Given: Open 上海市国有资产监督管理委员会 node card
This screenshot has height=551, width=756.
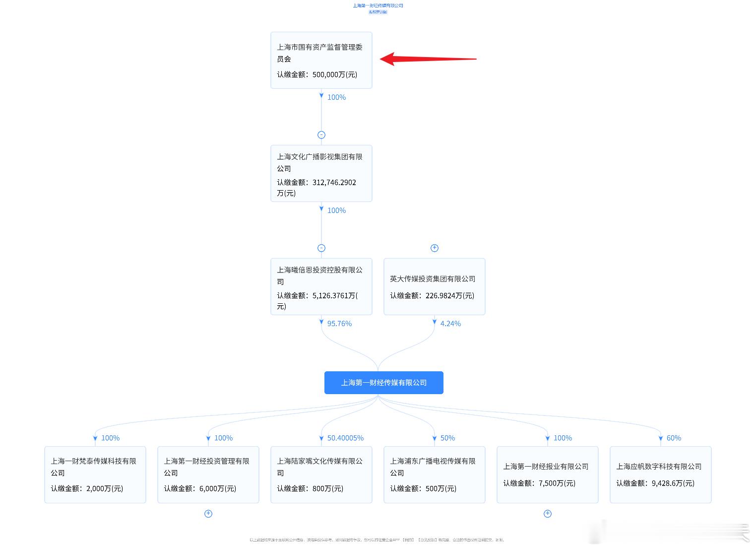Looking at the screenshot, I should click(321, 61).
